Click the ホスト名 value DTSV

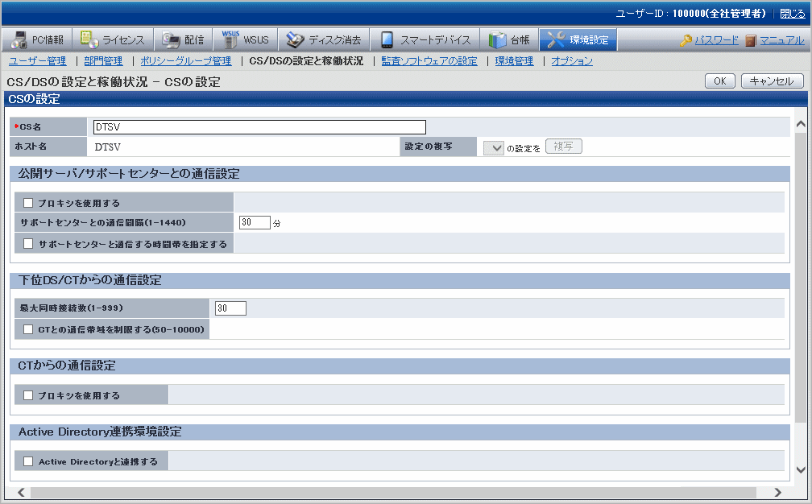[108, 147]
